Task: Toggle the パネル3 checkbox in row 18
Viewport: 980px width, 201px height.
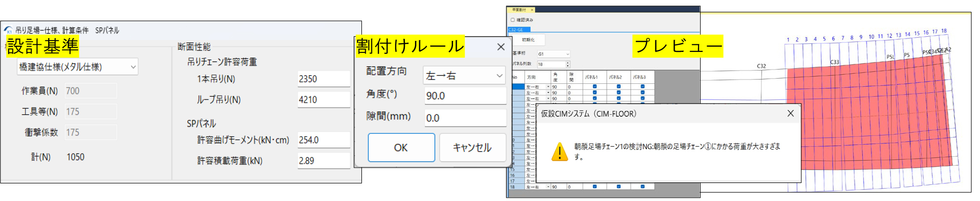Action: coord(642,187)
